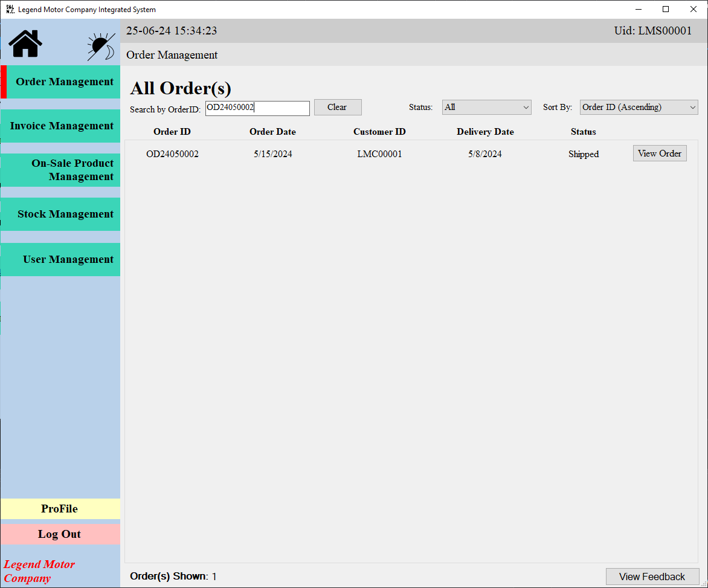Navigate to On-Sale Product Management
708x588 pixels.
coord(60,170)
